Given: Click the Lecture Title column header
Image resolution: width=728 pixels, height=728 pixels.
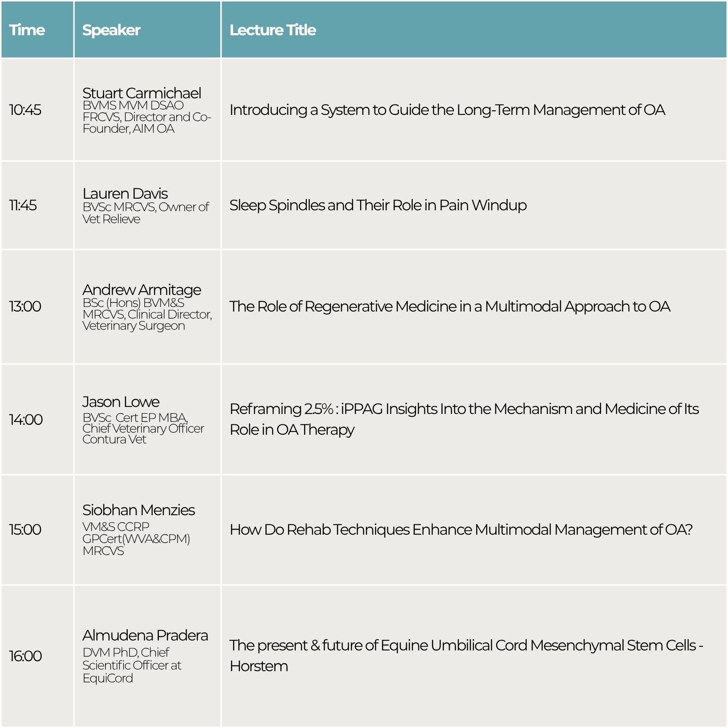Looking at the screenshot, I should [273, 30].
